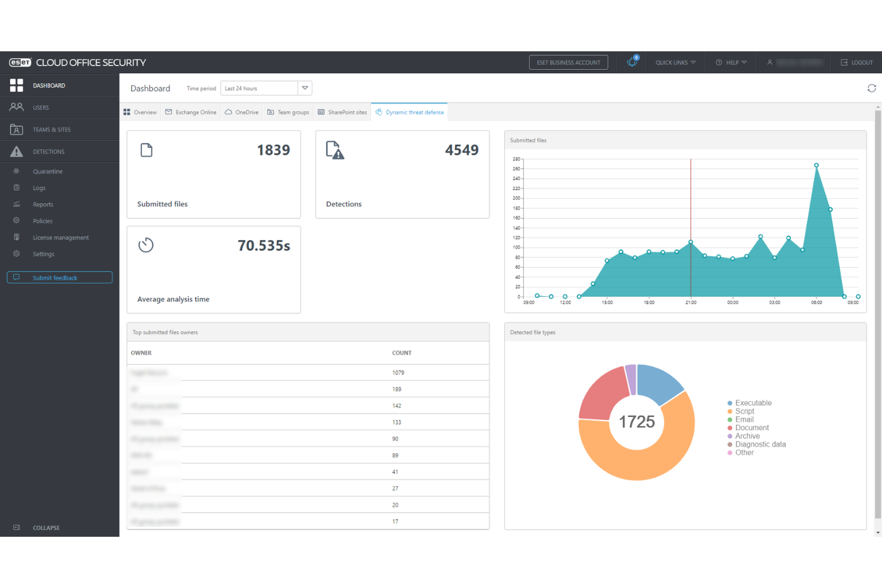Viewport: 882px width, 588px height.
Task: Toggle the Executable legend entry in chart
Action: (x=753, y=403)
